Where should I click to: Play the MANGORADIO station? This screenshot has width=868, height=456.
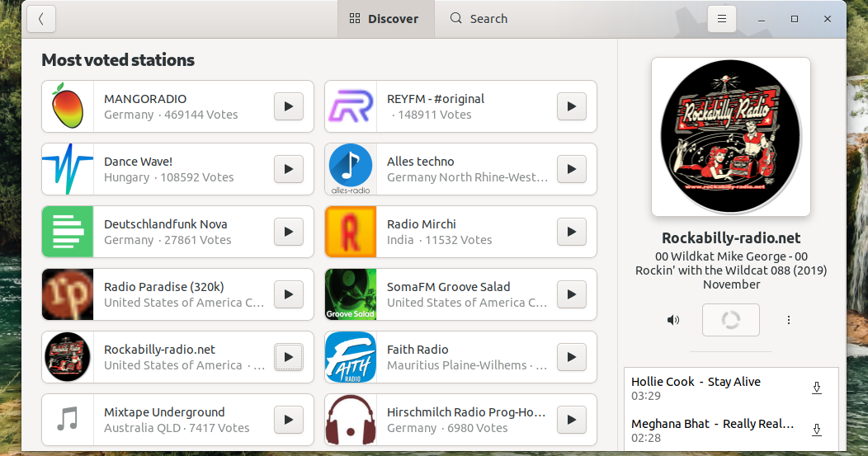point(289,106)
